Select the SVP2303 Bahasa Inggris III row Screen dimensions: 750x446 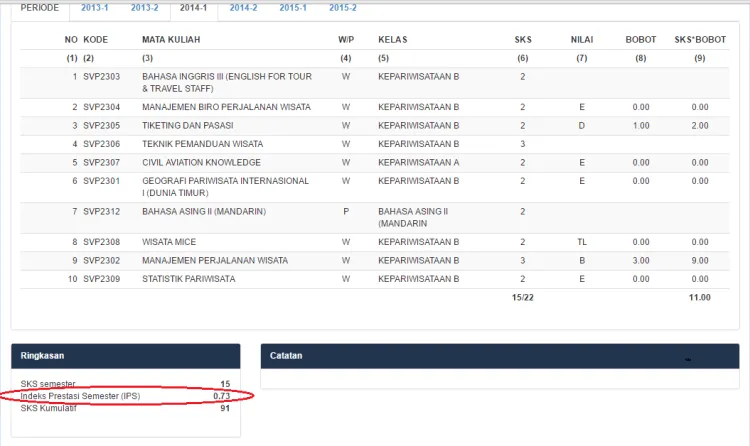(375, 83)
